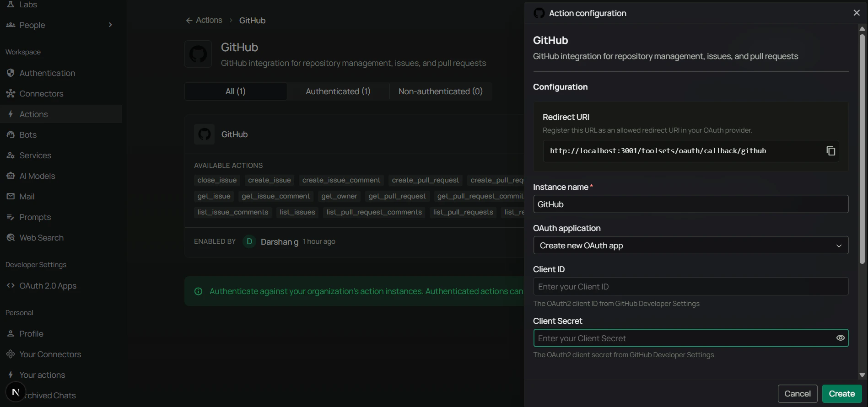This screenshot has width=868, height=407.
Task: Open Connectors icon in Workspace
Action: [11, 93]
